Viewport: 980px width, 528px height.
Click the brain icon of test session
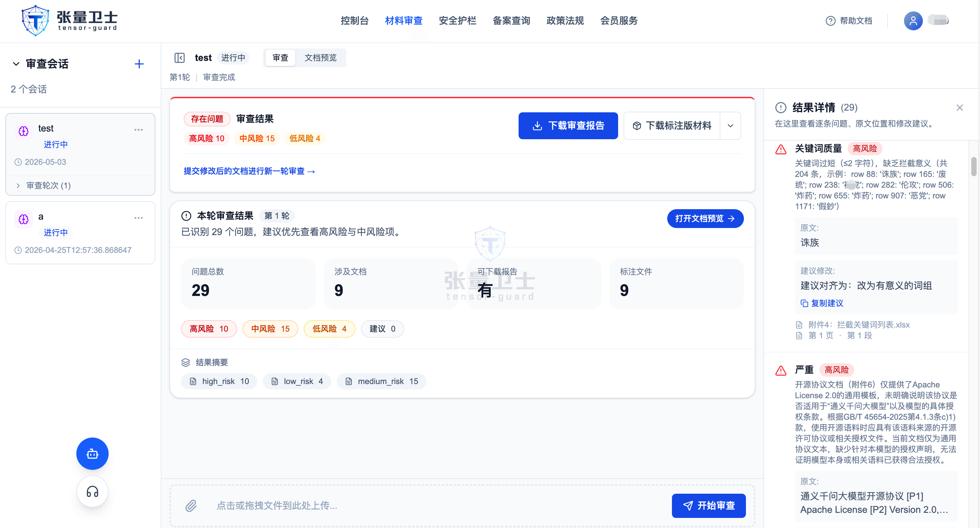coord(24,131)
